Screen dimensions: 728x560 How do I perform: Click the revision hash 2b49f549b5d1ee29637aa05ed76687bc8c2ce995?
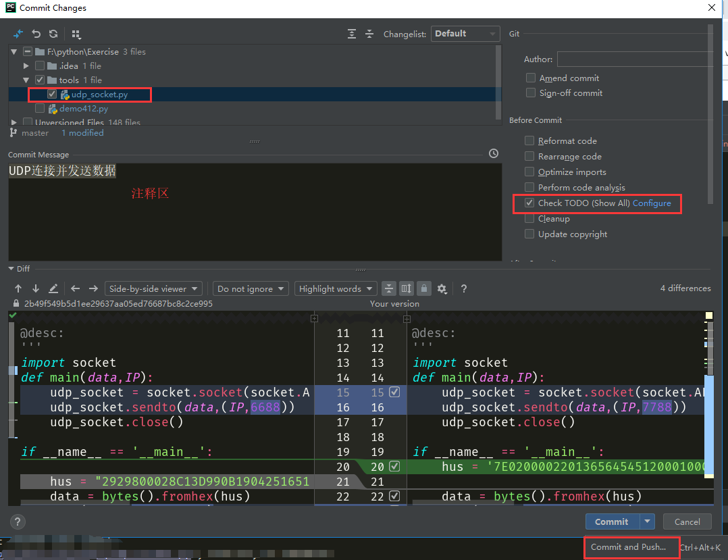pos(118,304)
